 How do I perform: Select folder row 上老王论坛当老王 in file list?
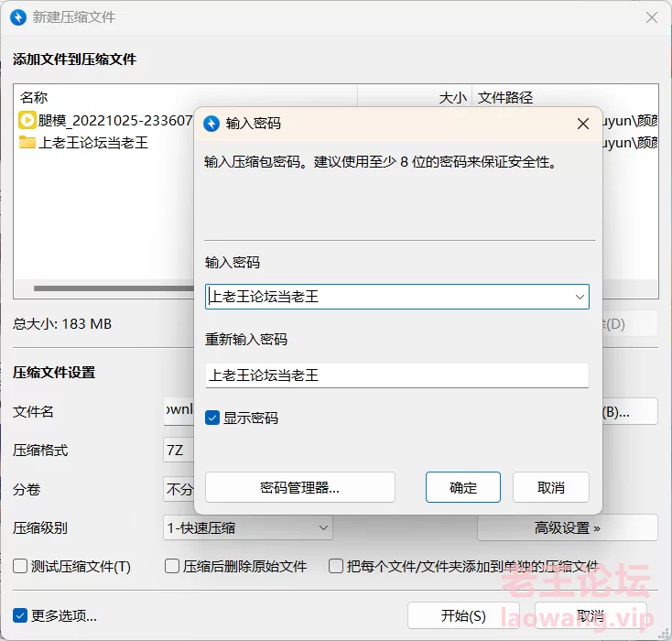(105, 142)
